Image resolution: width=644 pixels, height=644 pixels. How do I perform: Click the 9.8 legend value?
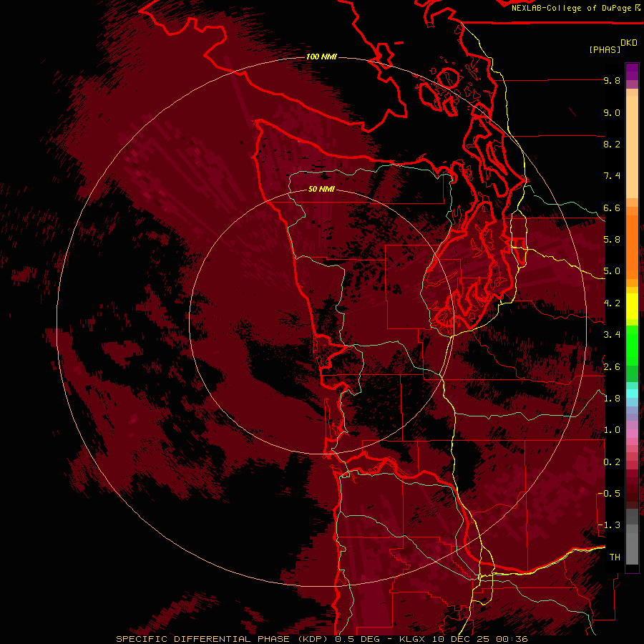pyautogui.click(x=612, y=80)
